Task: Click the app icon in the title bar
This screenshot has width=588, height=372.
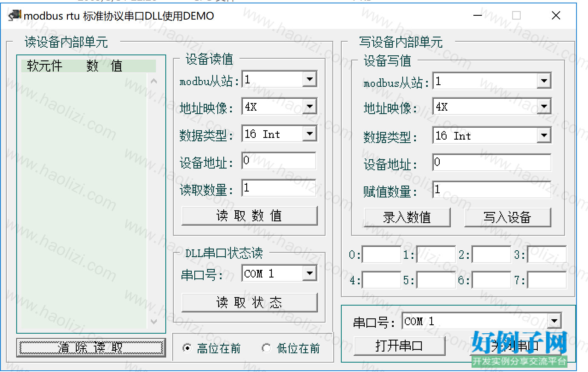Action: (x=14, y=15)
